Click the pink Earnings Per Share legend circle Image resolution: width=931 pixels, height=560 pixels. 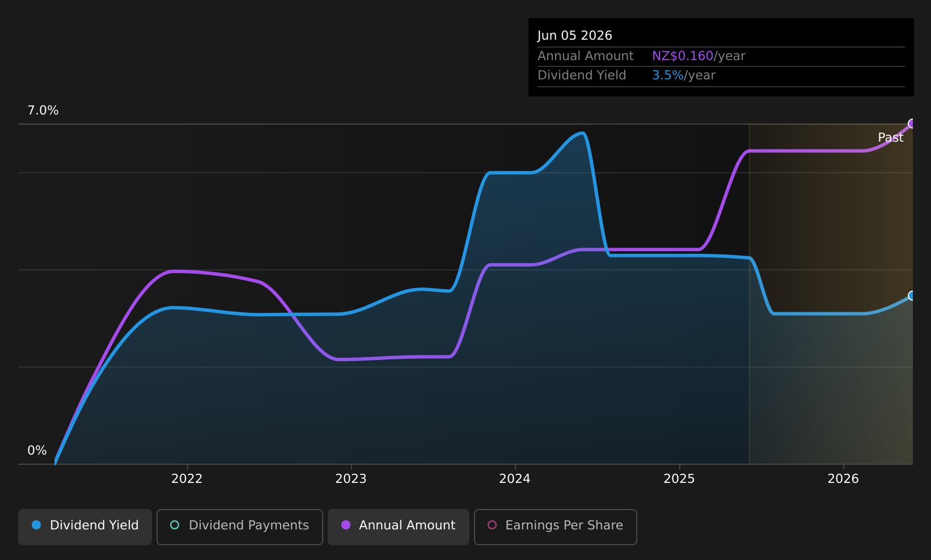[x=492, y=525]
